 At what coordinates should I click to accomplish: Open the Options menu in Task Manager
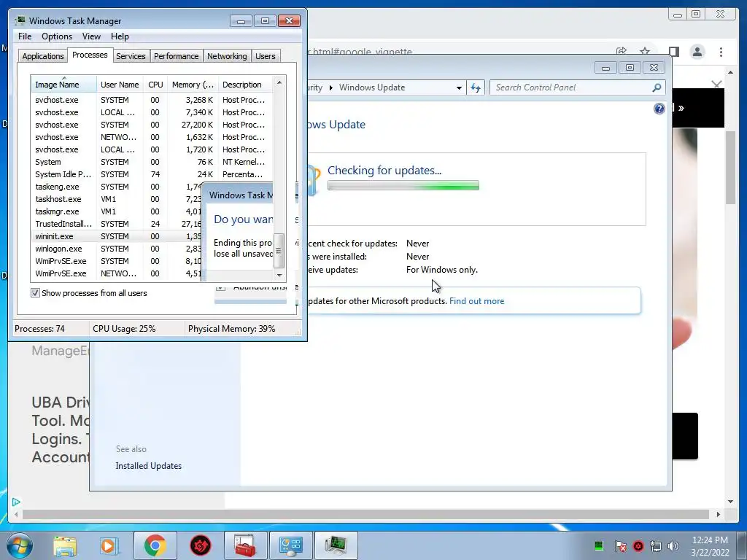pyautogui.click(x=57, y=36)
